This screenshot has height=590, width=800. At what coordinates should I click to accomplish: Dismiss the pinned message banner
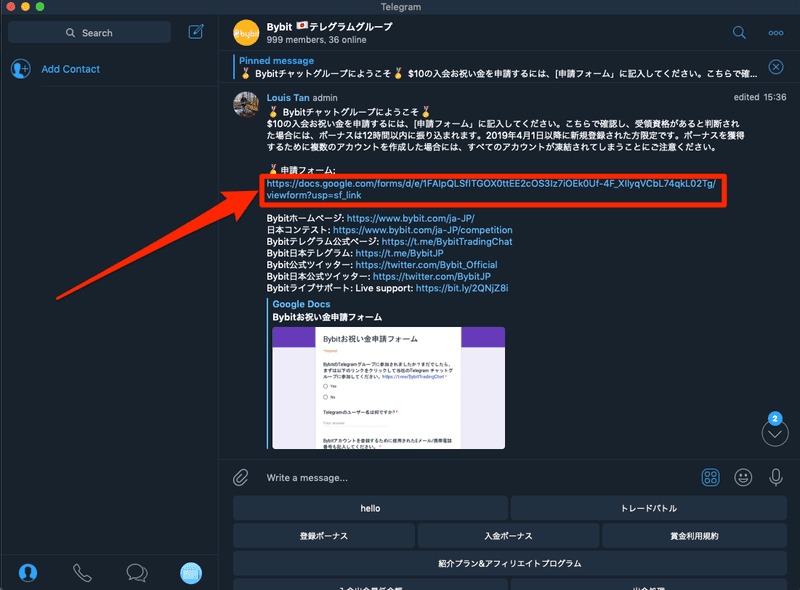[x=776, y=67]
